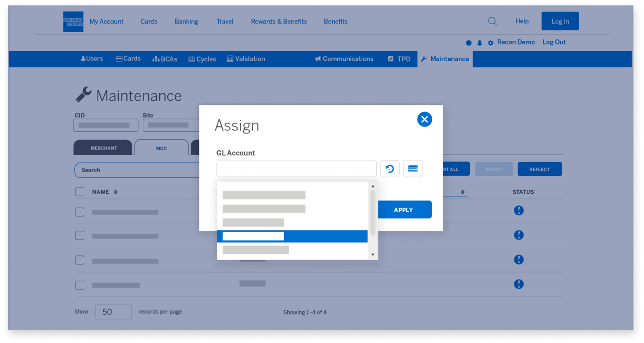Check the third row checkbox
This screenshot has height=343, width=644.
(80, 260)
